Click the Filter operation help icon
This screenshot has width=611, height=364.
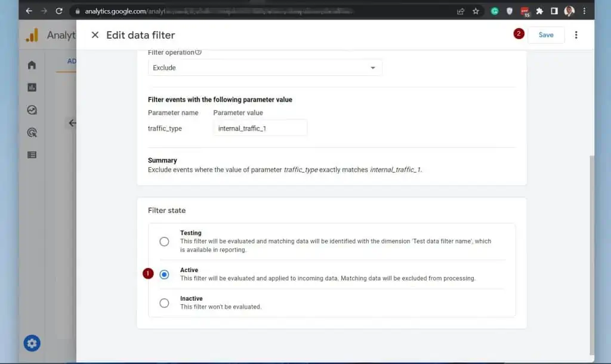click(x=199, y=53)
